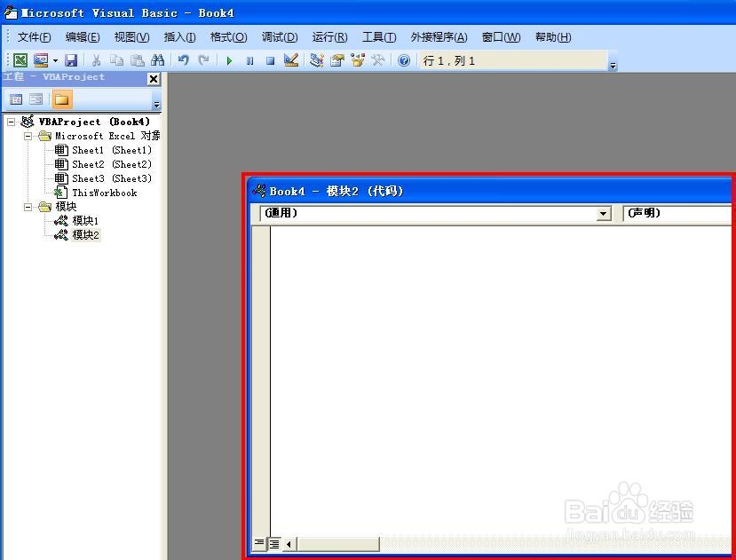The height and width of the screenshot is (560, 736).
Task: Open the 插入(I) menu
Action: (x=179, y=37)
